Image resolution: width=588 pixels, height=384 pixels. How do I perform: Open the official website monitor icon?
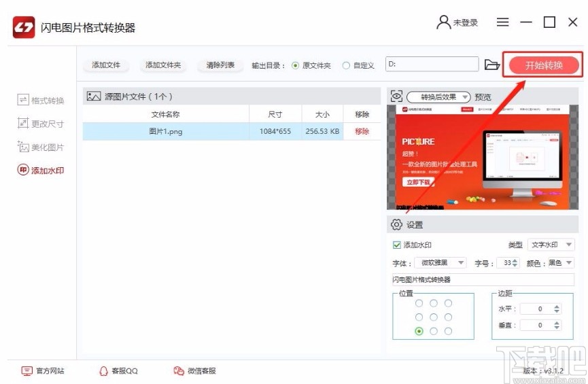pos(27,371)
